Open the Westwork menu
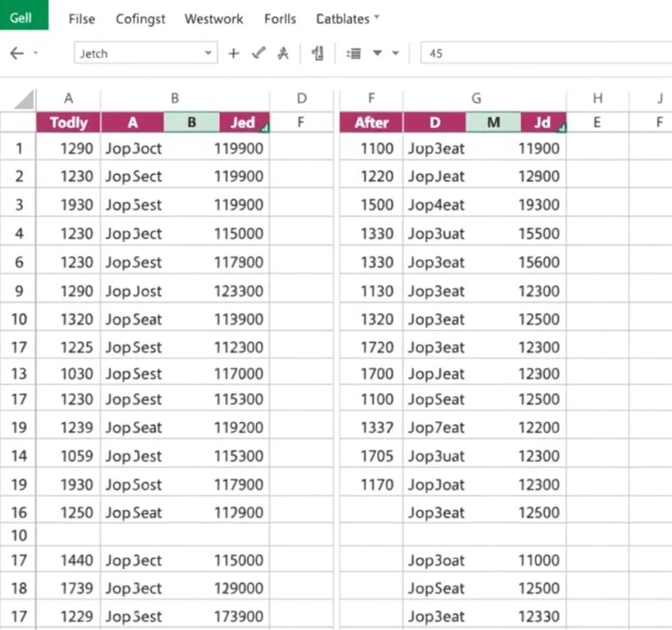672x630 pixels. (x=214, y=19)
